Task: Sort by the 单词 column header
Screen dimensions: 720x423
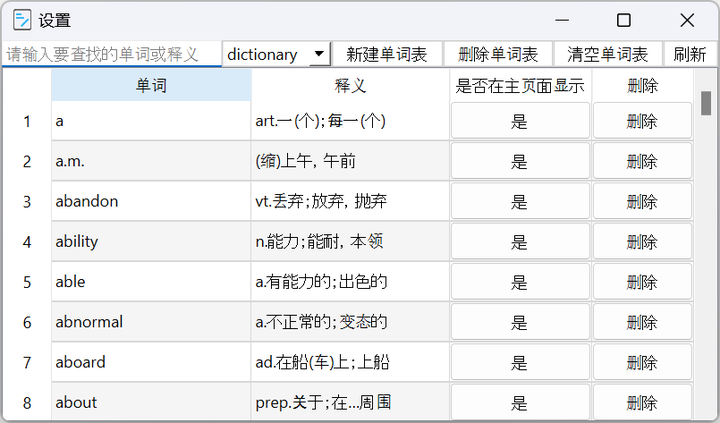Action: coord(151,86)
